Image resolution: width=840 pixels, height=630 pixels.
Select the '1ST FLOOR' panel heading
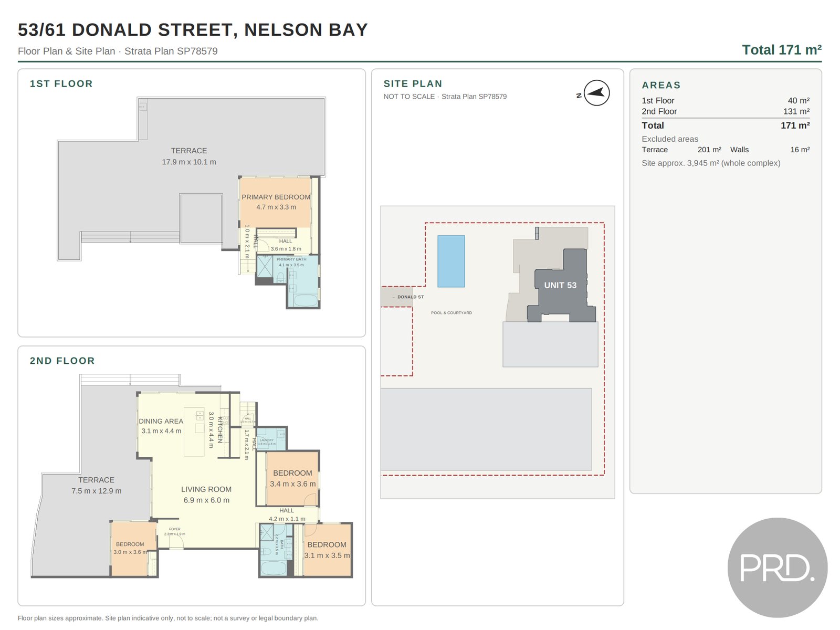[x=61, y=83]
